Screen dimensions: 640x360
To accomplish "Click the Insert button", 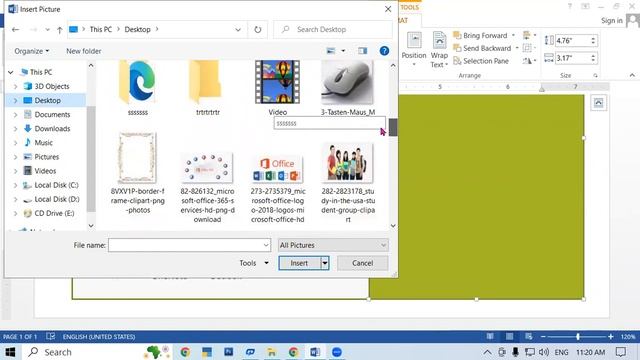I will tap(299, 263).
